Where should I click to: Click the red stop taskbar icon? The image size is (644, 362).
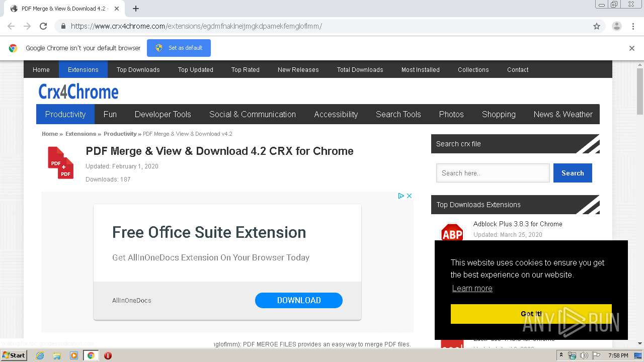pos(108,355)
